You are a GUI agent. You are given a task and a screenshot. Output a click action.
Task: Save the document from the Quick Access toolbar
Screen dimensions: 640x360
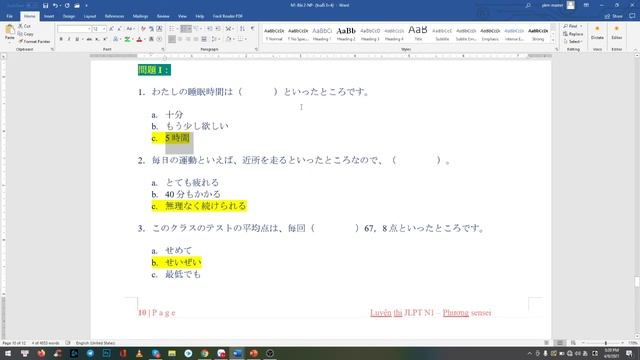45,6
